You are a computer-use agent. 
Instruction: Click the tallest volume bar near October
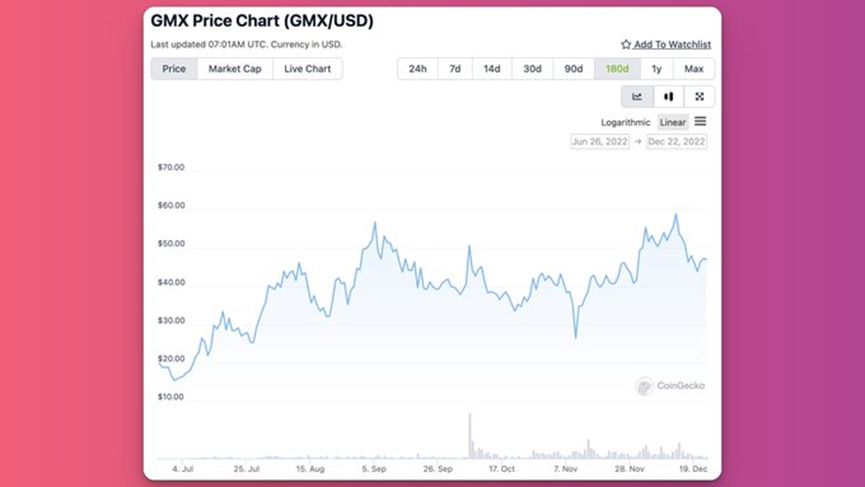(470, 436)
